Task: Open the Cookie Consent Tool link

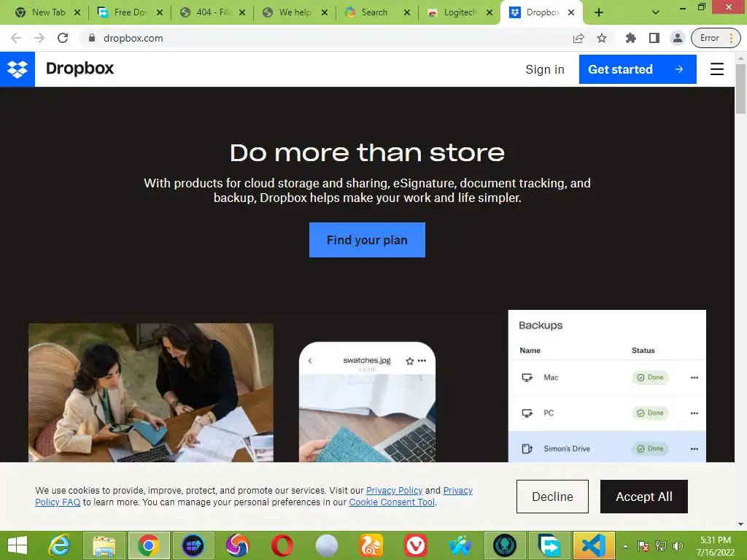Action: click(392, 502)
